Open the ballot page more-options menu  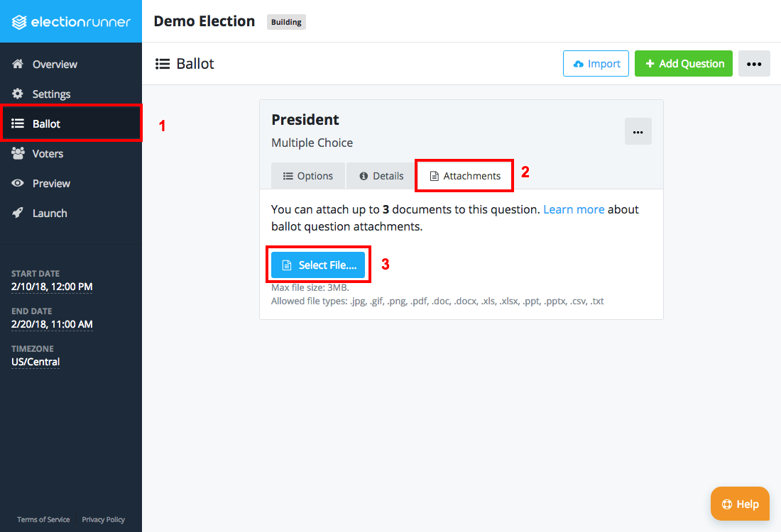point(754,64)
